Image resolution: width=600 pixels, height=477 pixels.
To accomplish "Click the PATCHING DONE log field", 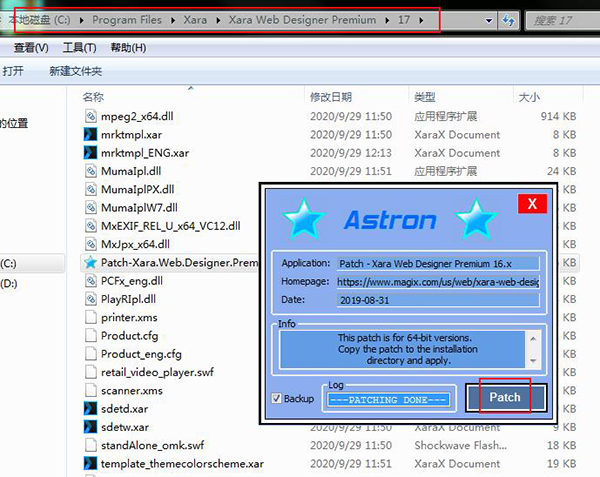I will pos(388,400).
